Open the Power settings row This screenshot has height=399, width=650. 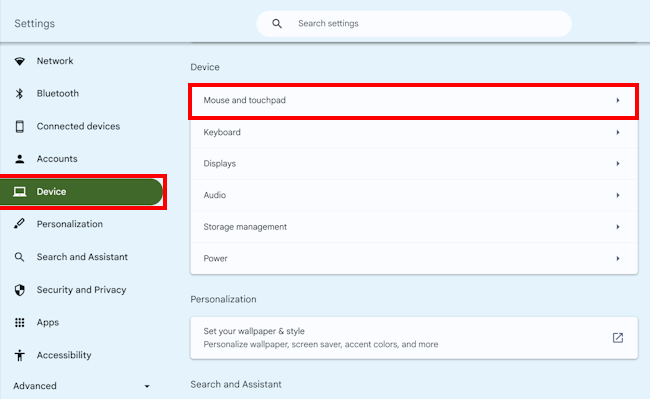coord(414,259)
